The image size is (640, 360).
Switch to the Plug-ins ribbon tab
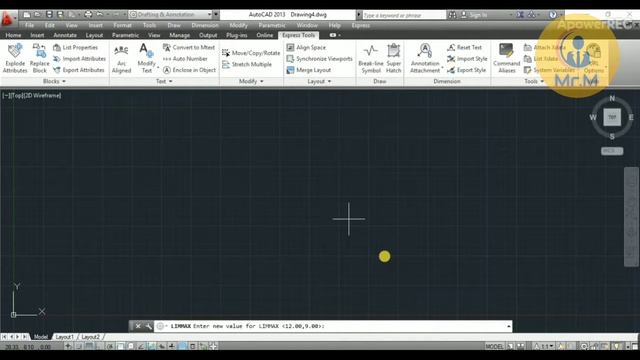(237, 35)
